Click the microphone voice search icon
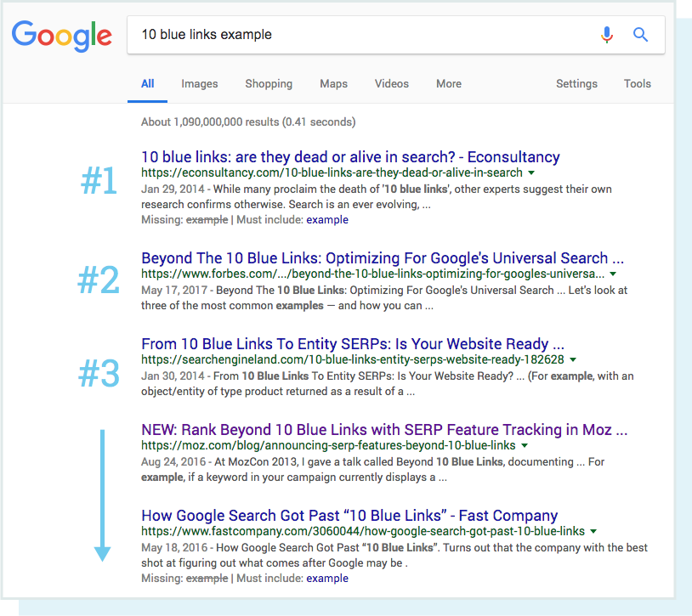Screen dimensions: 692x616 tap(607, 35)
